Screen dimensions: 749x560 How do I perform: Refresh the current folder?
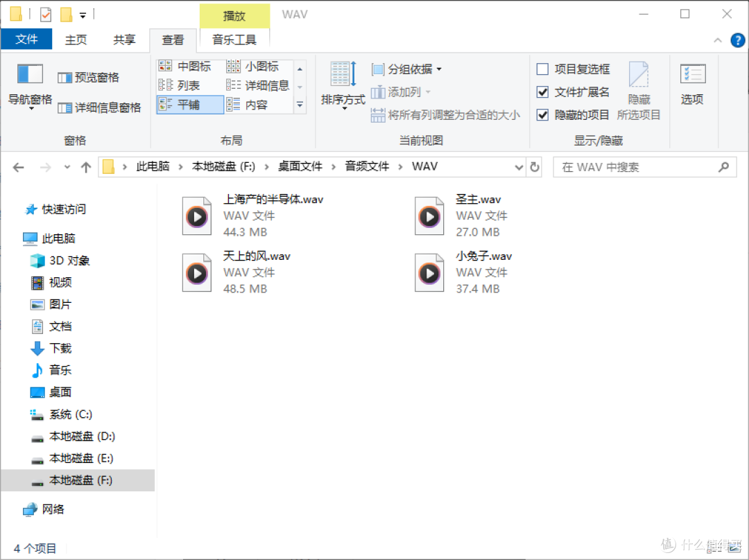(535, 167)
